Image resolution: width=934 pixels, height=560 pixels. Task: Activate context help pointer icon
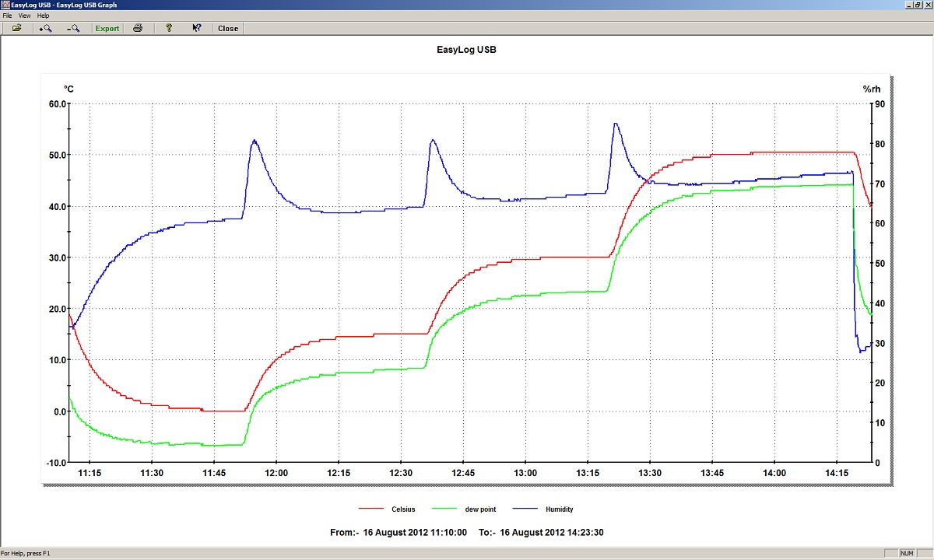coord(197,28)
